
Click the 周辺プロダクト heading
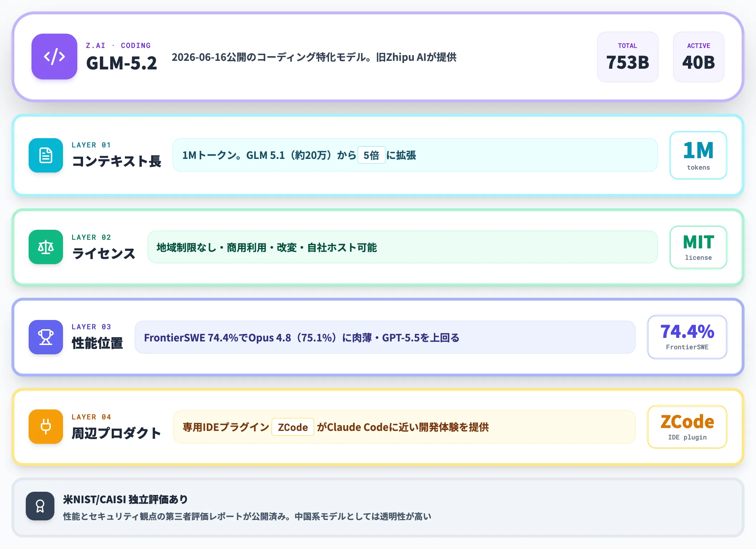(117, 433)
